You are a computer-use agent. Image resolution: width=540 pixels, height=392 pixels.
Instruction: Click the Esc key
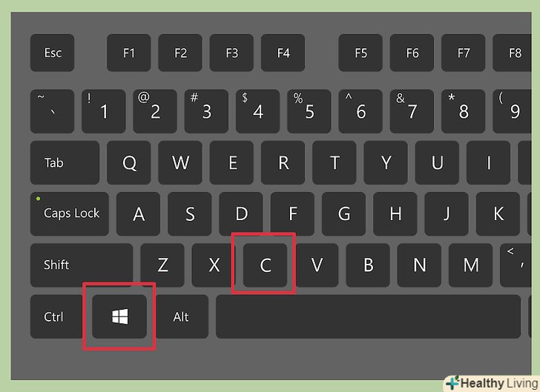pos(53,53)
